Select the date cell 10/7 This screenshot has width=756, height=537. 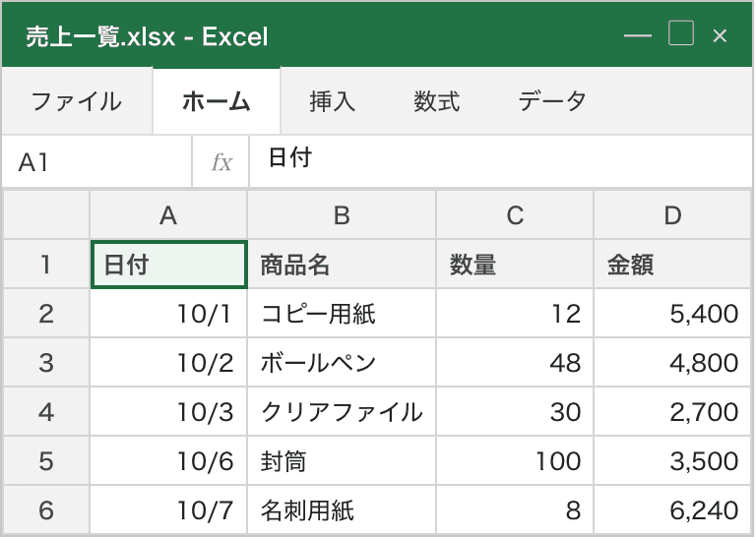click(168, 509)
